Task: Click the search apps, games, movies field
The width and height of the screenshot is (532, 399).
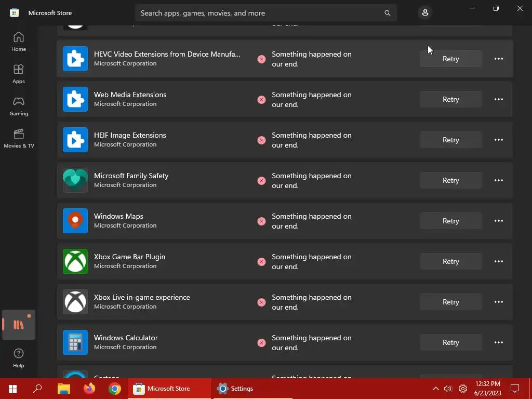Action: point(265,13)
